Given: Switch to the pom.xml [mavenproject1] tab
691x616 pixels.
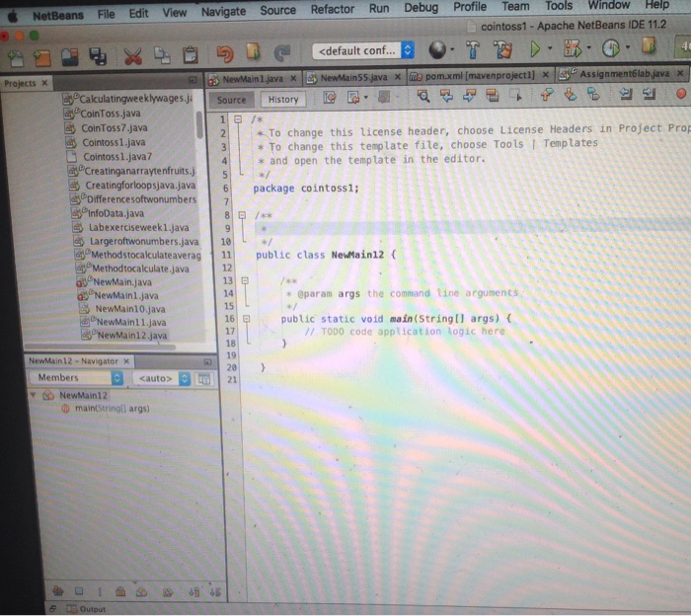Looking at the screenshot, I should pyautogui.click(x=480, y=76).
